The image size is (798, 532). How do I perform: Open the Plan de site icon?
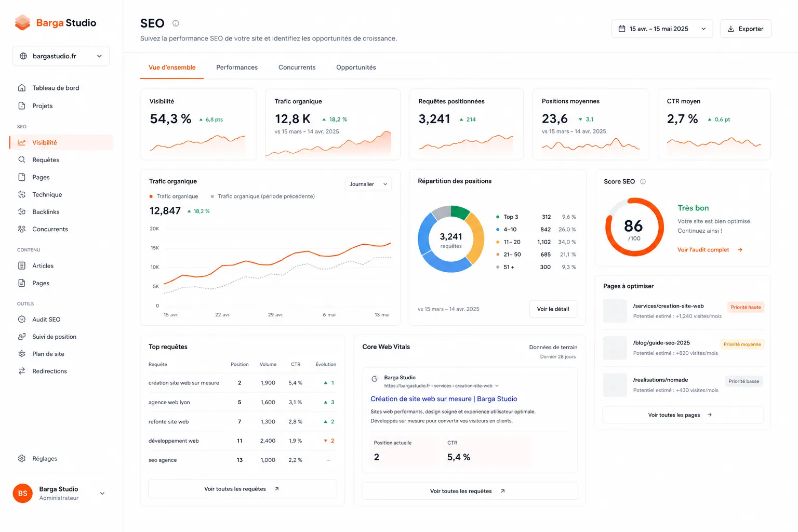[22, 354]
